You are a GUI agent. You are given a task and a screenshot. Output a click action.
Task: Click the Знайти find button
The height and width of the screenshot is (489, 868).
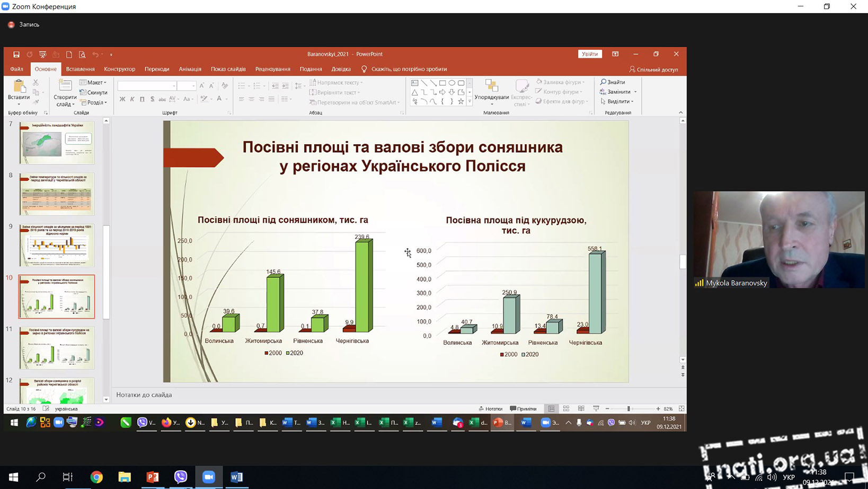[613, 82]
